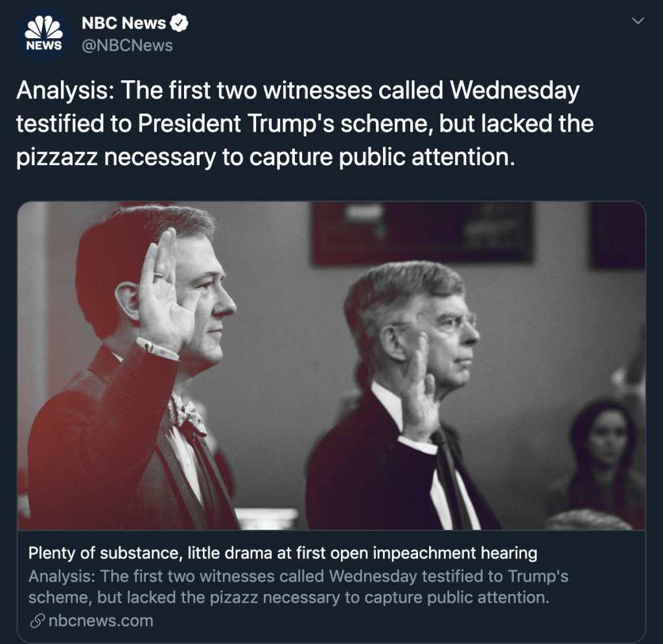Click the 'NEWS' wordmark inside the avatar
The image size is (663, 644).
[44, 45]
